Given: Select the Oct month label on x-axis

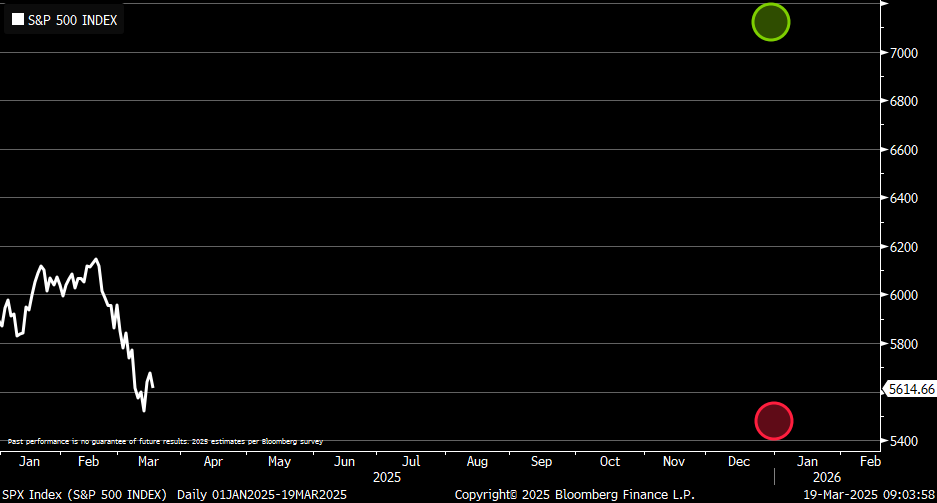Looking at the screenshot, I should pyautogui.click(x=609, y=462).
